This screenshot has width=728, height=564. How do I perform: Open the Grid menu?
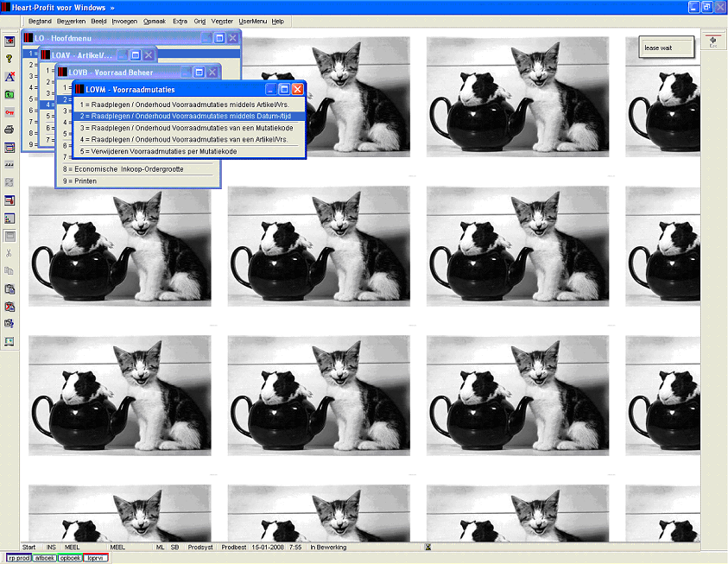coord(199,22)
